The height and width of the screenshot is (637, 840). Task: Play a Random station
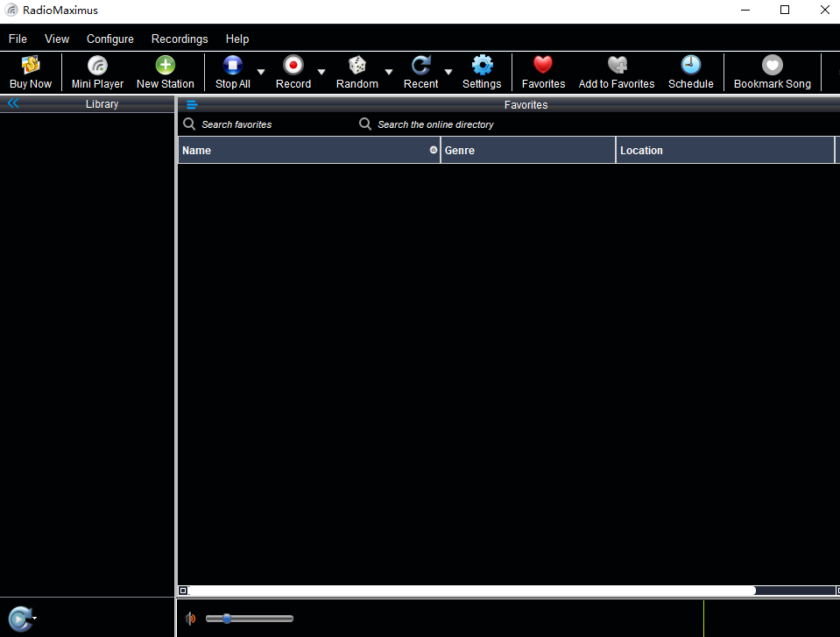(356, 71)
